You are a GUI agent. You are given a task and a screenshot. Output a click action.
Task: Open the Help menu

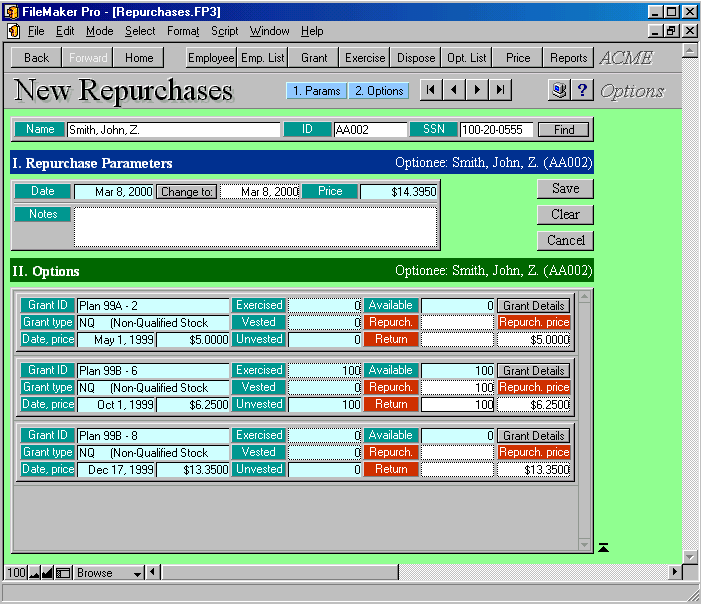click(312, 31)
